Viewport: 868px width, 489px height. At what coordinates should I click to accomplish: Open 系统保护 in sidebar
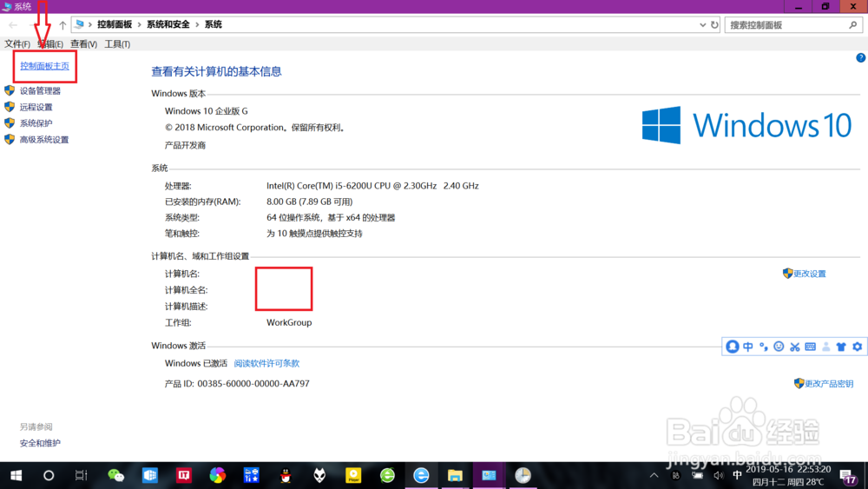coord(36,123)
